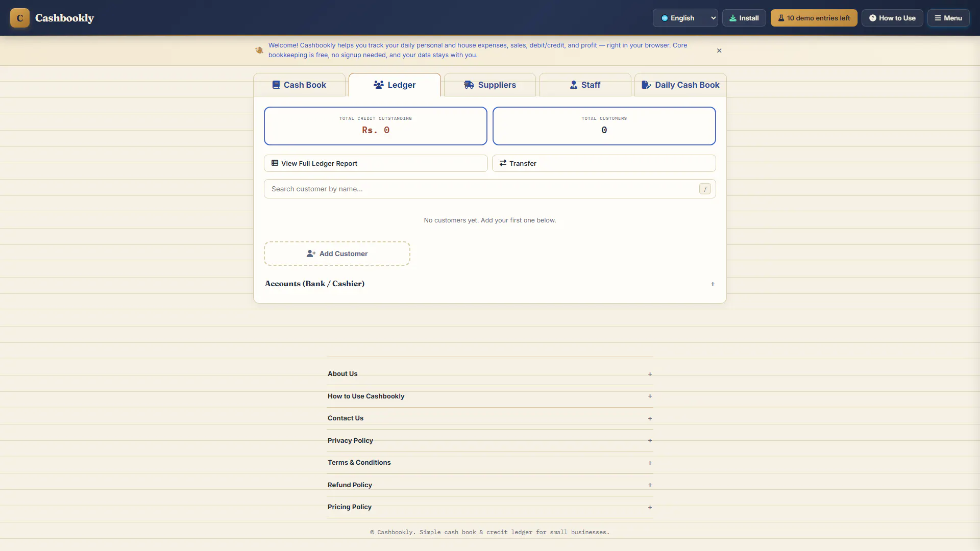Click the slash shortcut key in search box

[705, 189]
